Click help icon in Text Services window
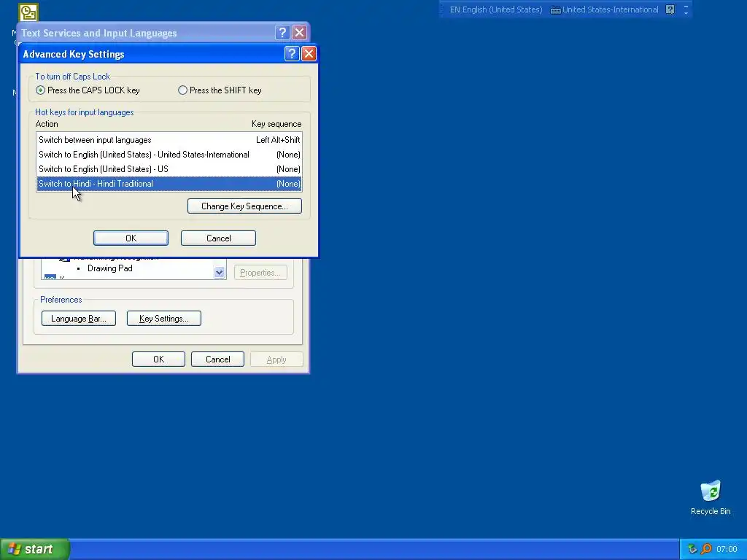The image size is (747, 560). pos(282,32)
